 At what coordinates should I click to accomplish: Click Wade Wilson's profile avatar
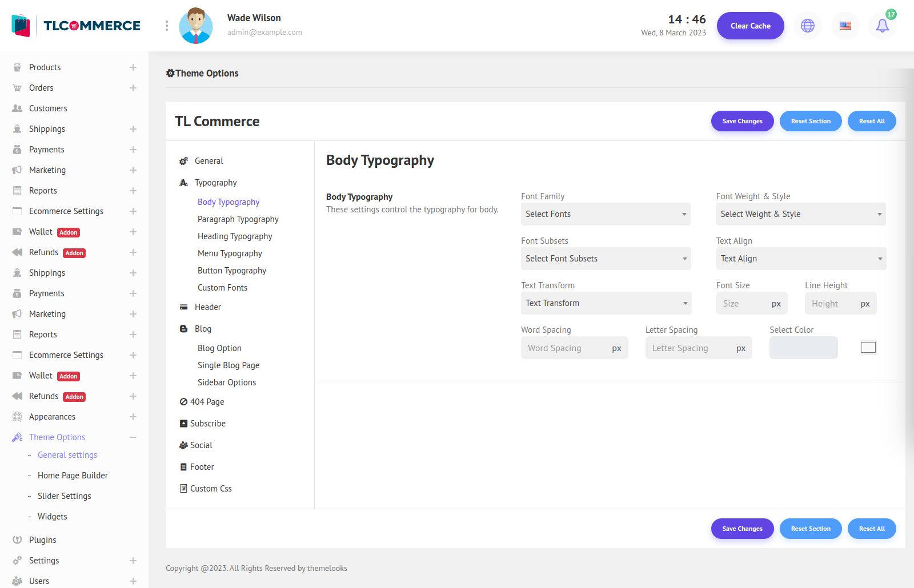(x=196, y=26)
